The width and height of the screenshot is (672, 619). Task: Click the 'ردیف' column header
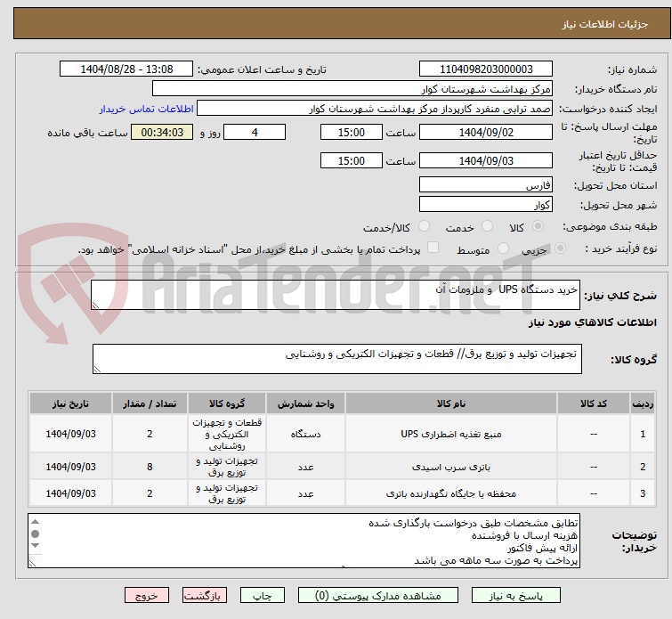pyautogui.click(x=643, y=403)
